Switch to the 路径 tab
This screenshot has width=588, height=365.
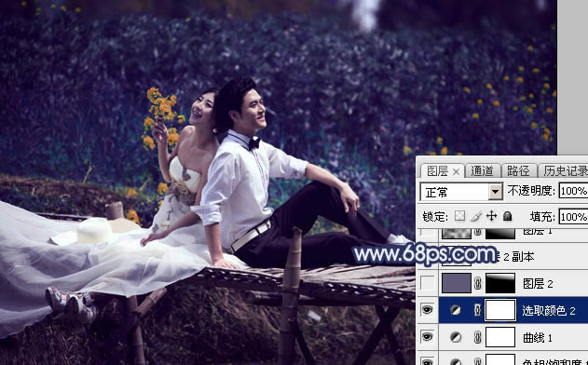518,171
